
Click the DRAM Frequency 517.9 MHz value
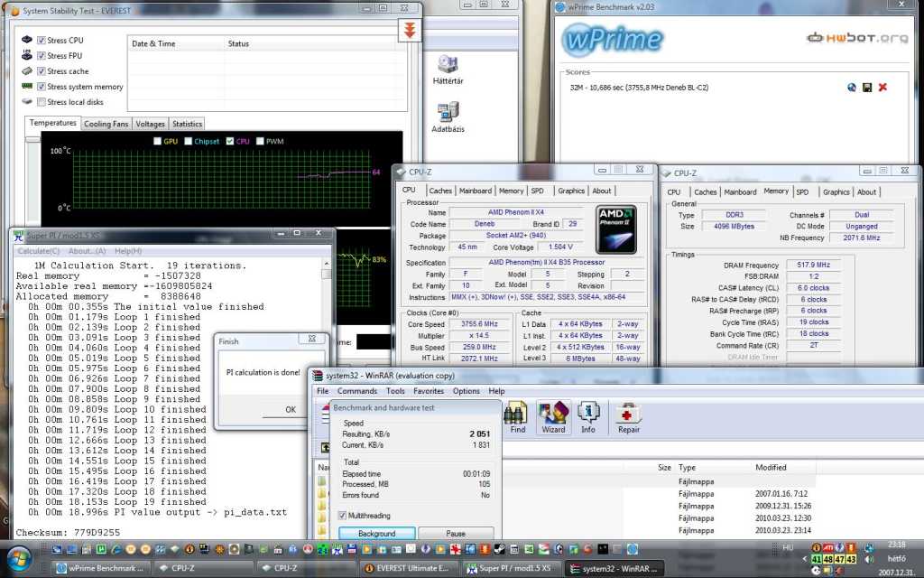(x=813, y=265)
